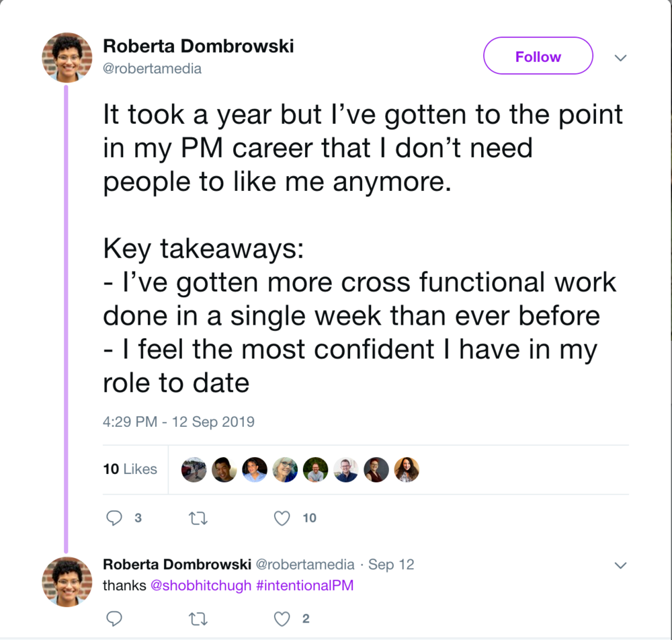Image resolution: width=672 pixels, height=640 pixels.
Task: Open the @shobhitchugh mention link
Action: (x=200, y=585)
